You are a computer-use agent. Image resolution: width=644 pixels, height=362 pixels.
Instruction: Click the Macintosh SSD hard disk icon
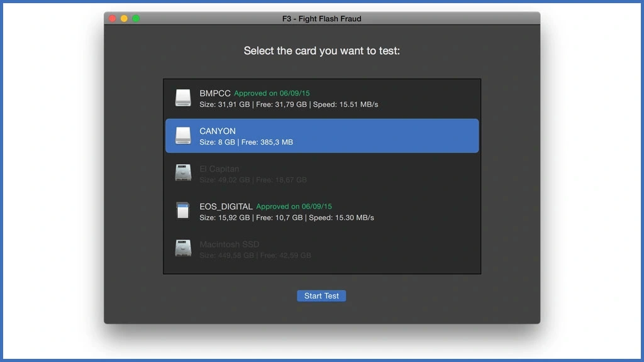point(183,248)
